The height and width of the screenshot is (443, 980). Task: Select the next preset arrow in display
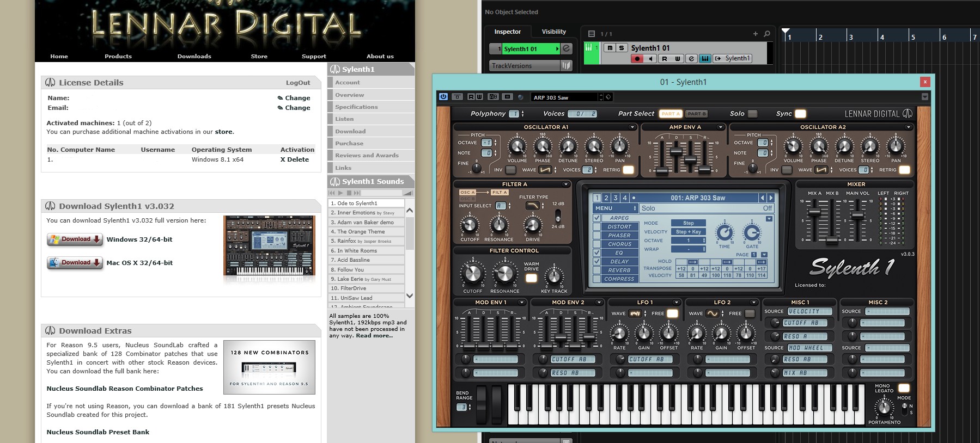click(x=771, y=198)
